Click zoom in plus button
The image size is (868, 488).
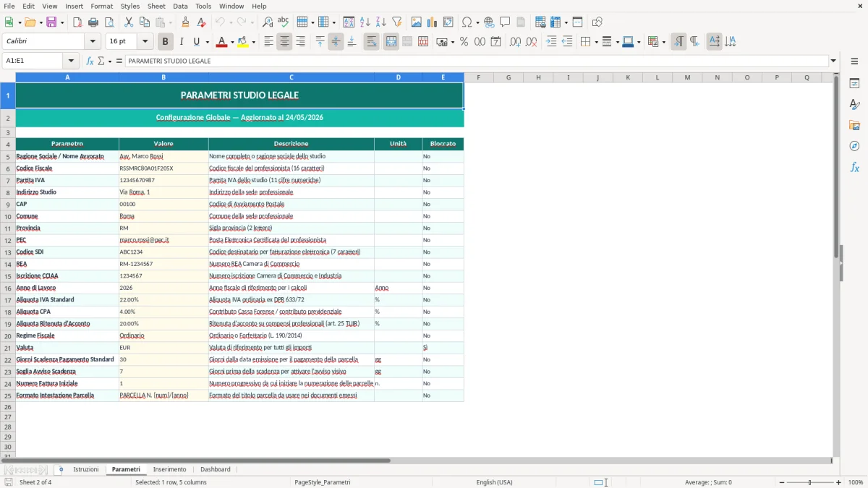pyautogui.click(x=838, y=482)
